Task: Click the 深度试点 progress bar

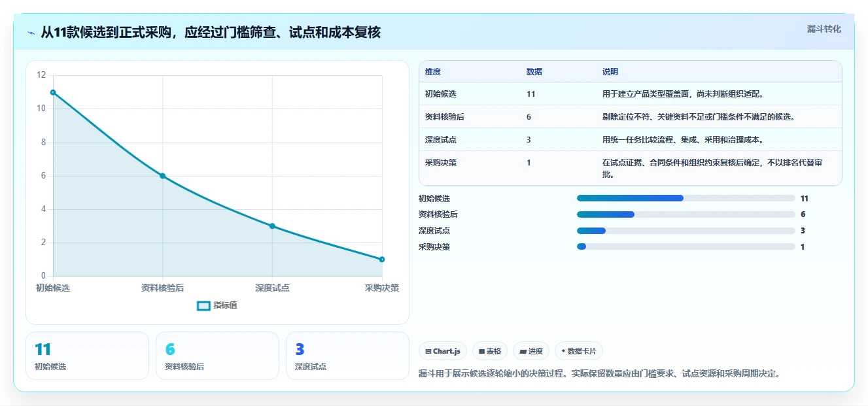Action: pos(686,231)
